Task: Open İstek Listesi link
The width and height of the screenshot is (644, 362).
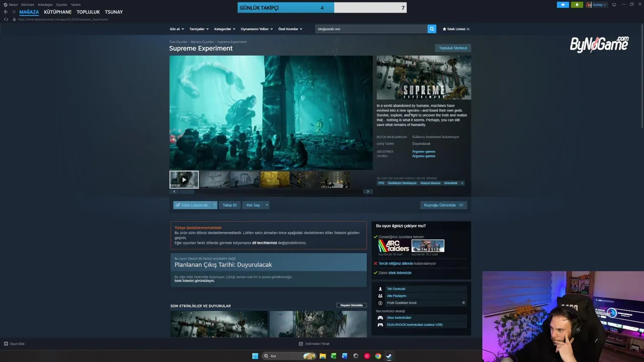Action: [456, 29]
